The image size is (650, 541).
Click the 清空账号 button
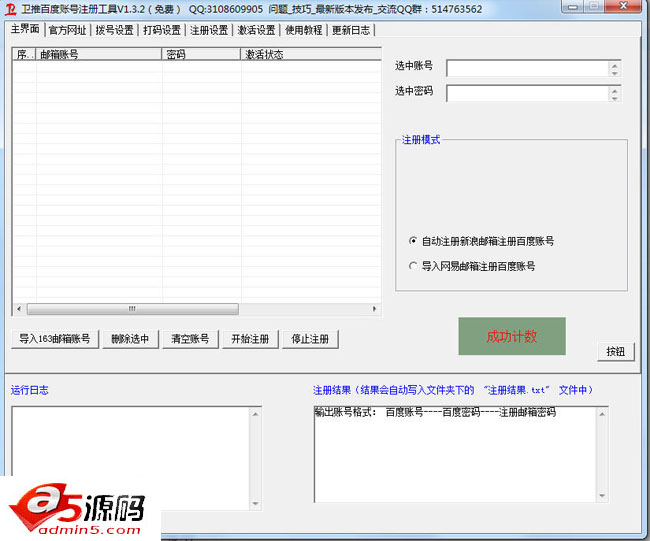pos(190,339)
